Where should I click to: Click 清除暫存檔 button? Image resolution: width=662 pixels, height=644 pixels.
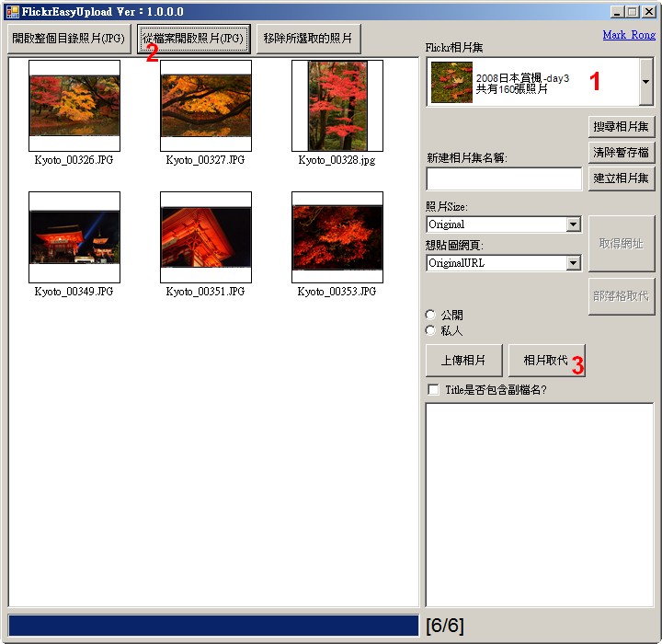point(621,153)
